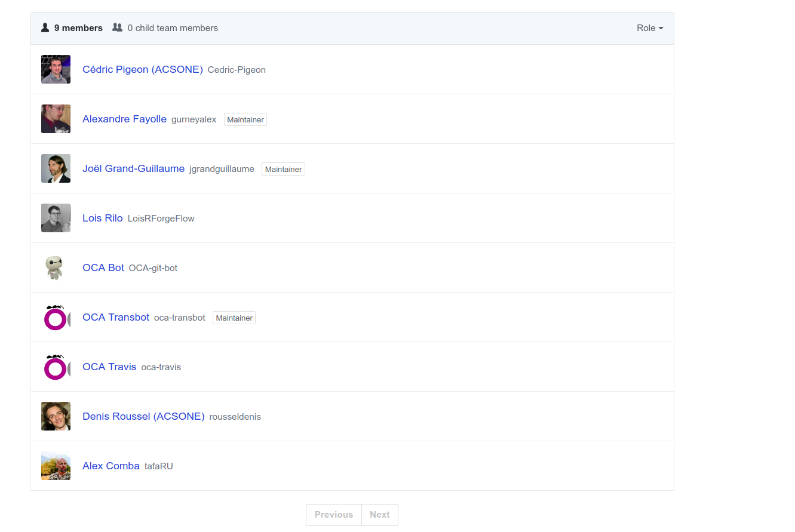Open the OCA Transbot name link

(x=116, y=317)
